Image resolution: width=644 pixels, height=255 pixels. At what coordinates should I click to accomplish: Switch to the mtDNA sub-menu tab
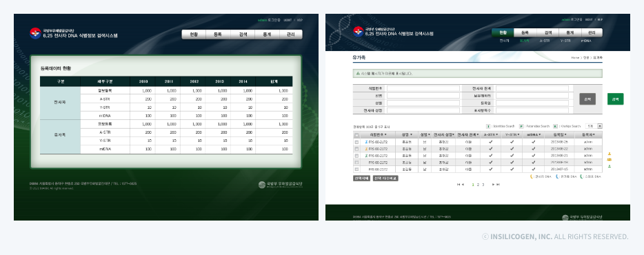(x=586, y=41)
